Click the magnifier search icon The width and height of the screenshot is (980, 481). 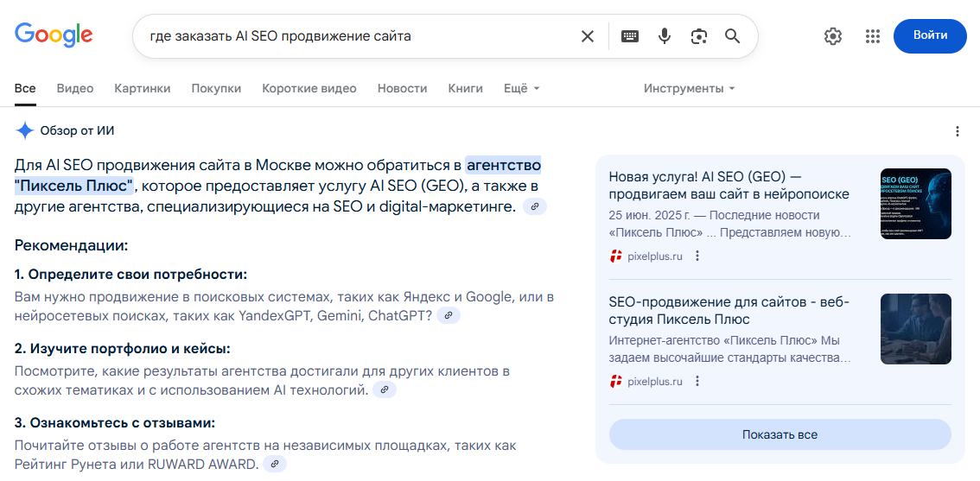pyautogui.click(x=733, y=36)
